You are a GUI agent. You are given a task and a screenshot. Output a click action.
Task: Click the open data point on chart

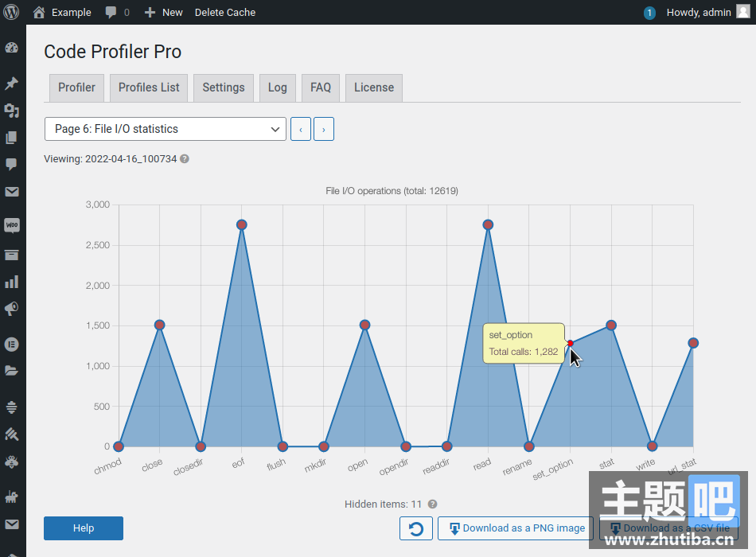coord(365,325)
